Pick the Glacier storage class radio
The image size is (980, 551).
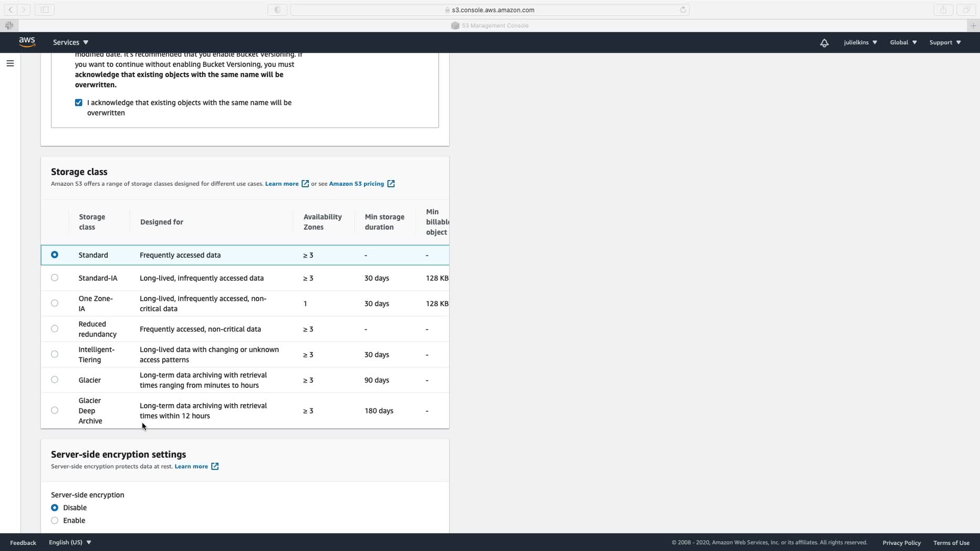click(x=55, y=380)
